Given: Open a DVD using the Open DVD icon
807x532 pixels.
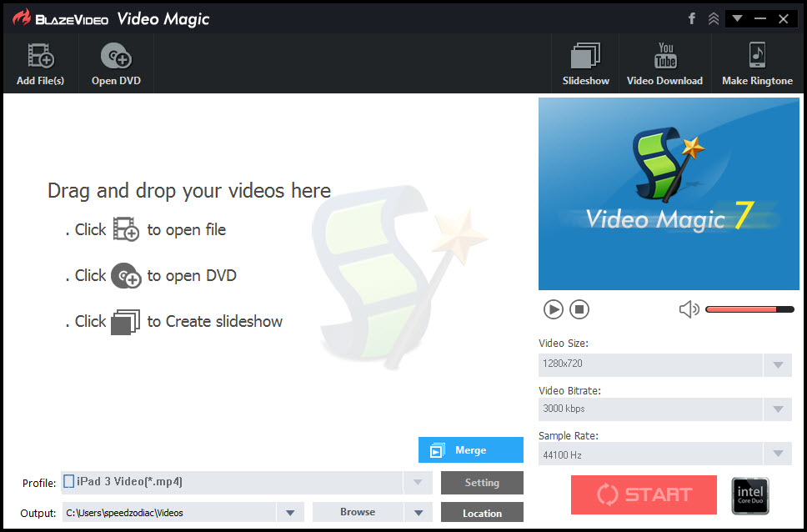Looking at the screenshot, I should pos(115,55).
